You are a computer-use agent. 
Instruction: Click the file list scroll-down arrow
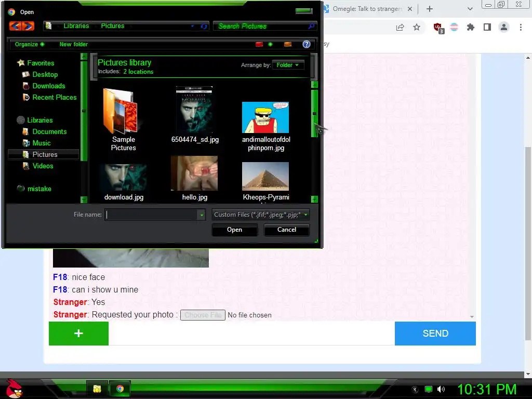point(314,199)
